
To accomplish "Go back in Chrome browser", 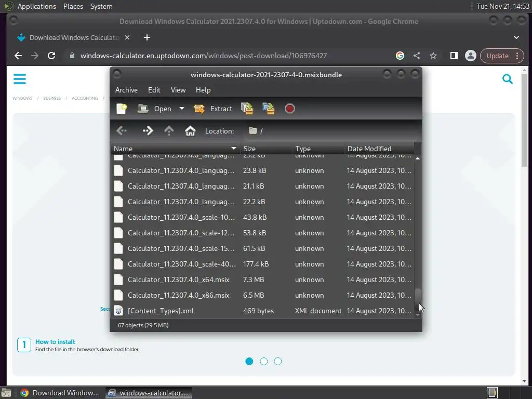I will [18, 56].
